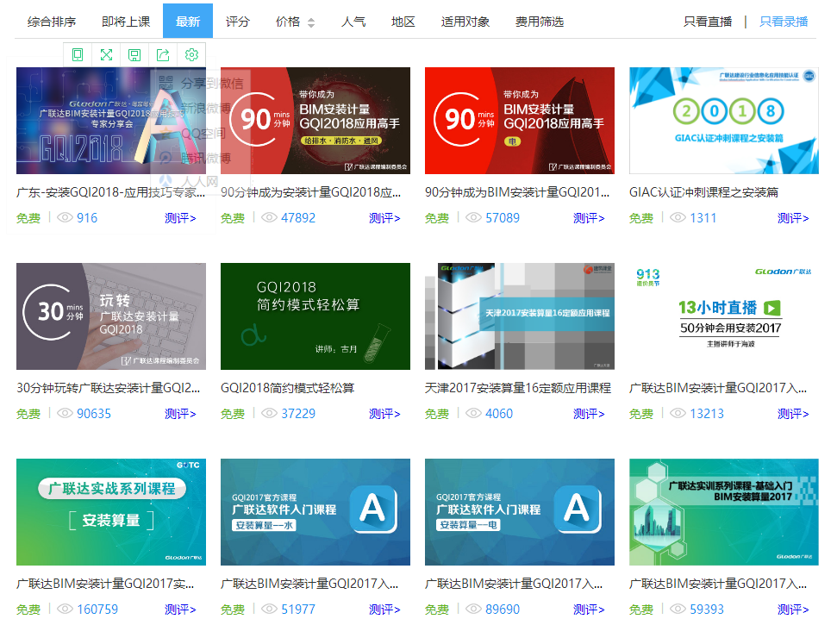Choose 新浪微博 in the share menu

click(205, 108)
